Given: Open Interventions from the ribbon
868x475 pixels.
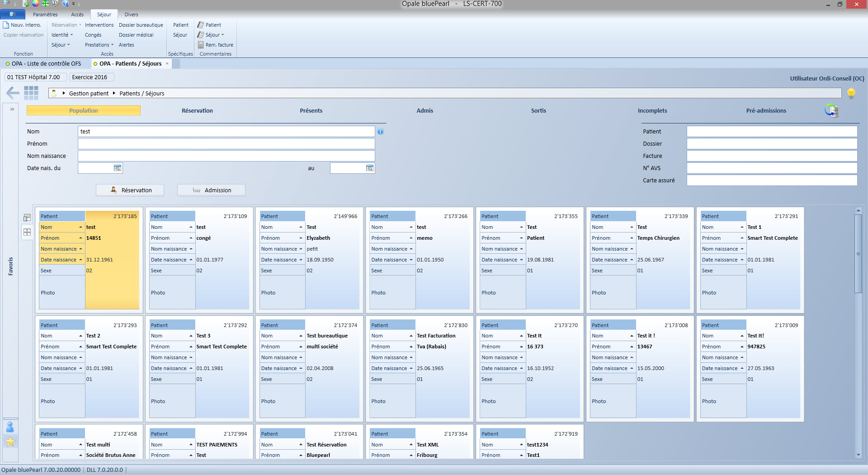Looking at the screenshot, I should pyautogui.click(x=99, y=25).
